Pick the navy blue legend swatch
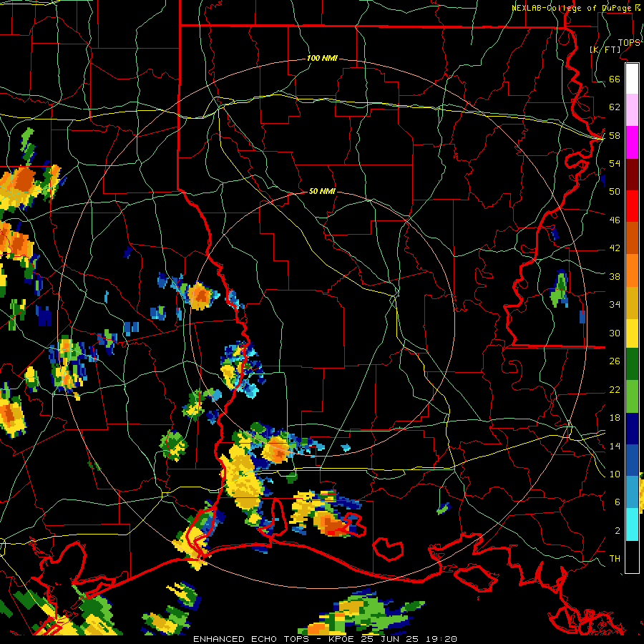Screen dimensions: 644x644 tap(632, 429)
